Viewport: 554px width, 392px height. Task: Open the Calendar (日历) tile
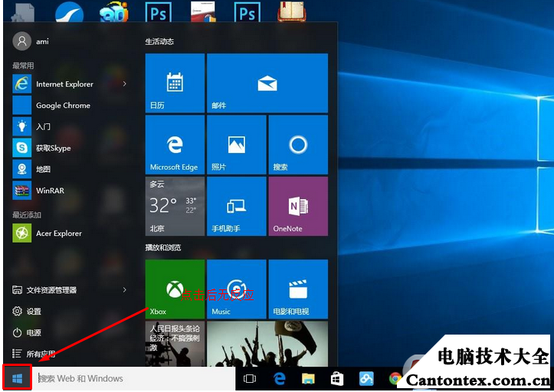tap(175, 83)
